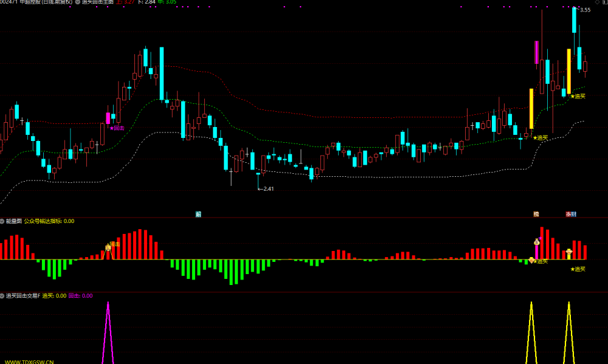Open the blue 财 marker below main chart
This screenshot has height=364, width=608.
point(574,214)
